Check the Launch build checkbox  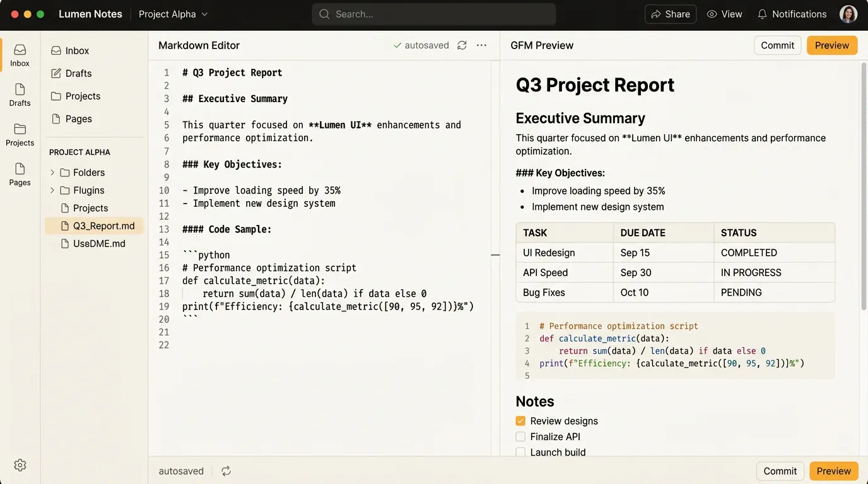[520, 452]
